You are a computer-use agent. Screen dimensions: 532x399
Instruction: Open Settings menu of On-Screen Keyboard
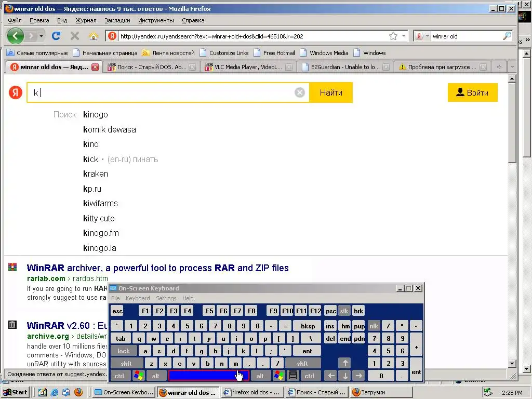coord(166,298)
